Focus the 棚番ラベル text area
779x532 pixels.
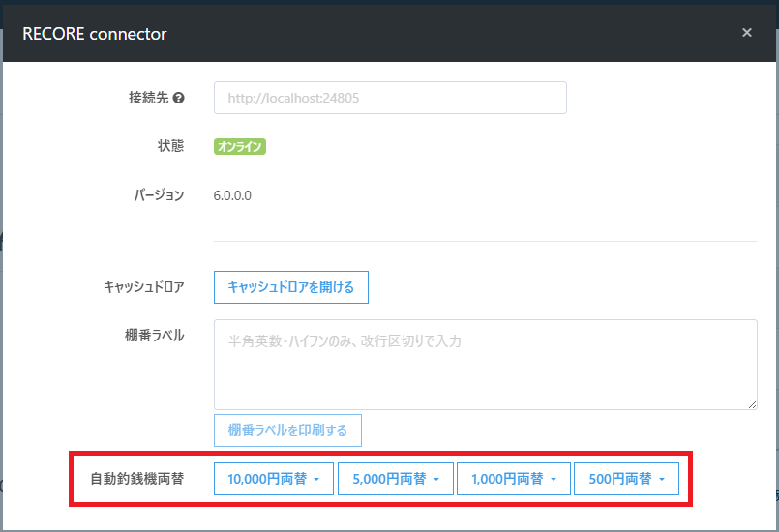[486, 365]
